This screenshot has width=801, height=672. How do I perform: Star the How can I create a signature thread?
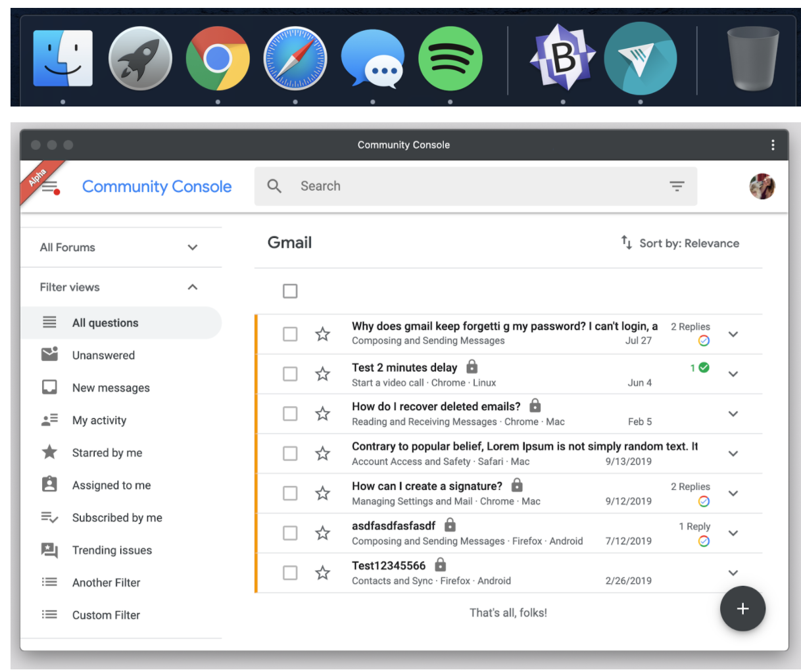tap(323, 493)
